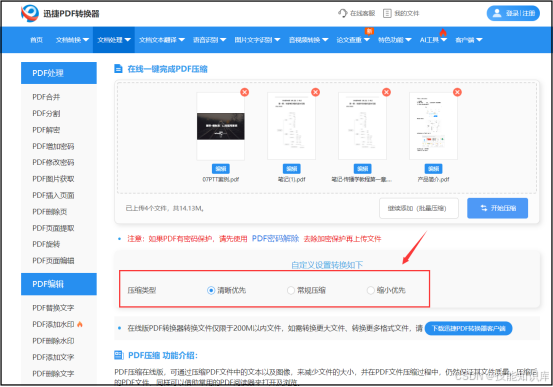Open PDF删除水印 in the sidebar
This screenshot has height=387, width=553.
pos(53,341)
